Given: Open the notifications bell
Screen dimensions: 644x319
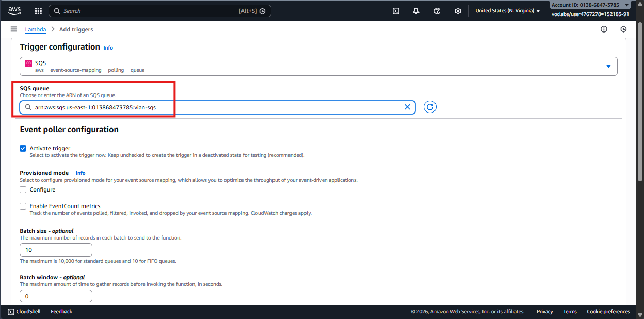Looking at the screenshot, I should [416, 10].
